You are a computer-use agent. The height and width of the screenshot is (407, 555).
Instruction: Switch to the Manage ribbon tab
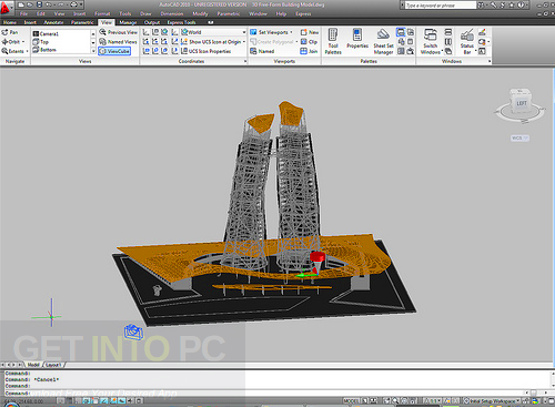(128, 22)
